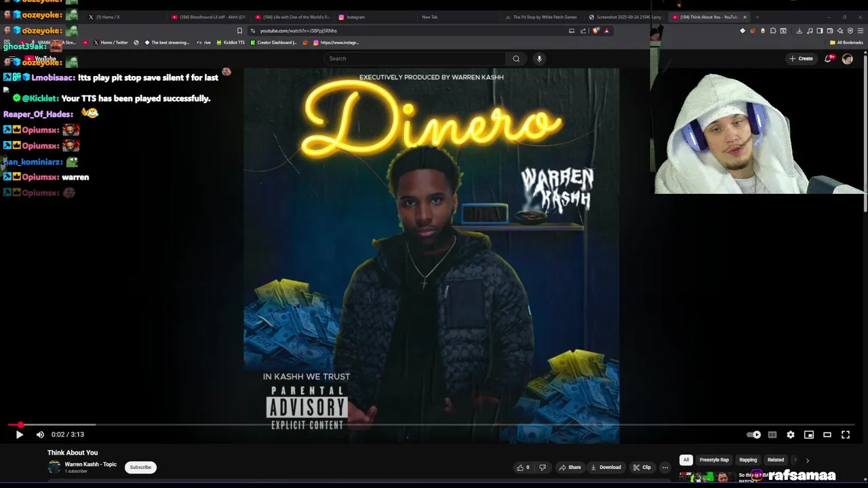The height and width of the screenshot is (488, 868).
Task: Open the rive bookmark
Action: tap(204, 43)
